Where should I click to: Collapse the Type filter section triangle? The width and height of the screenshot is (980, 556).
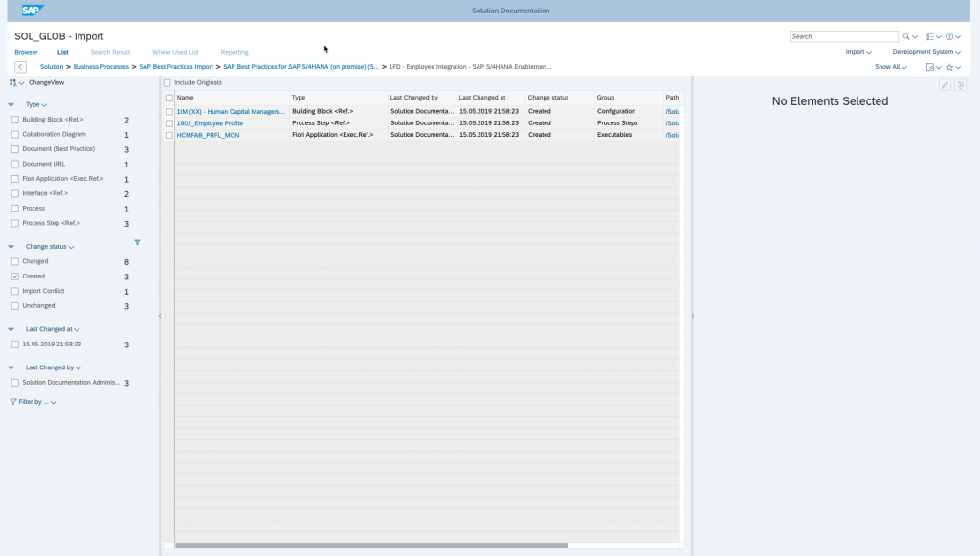click(x=11, y=105)
